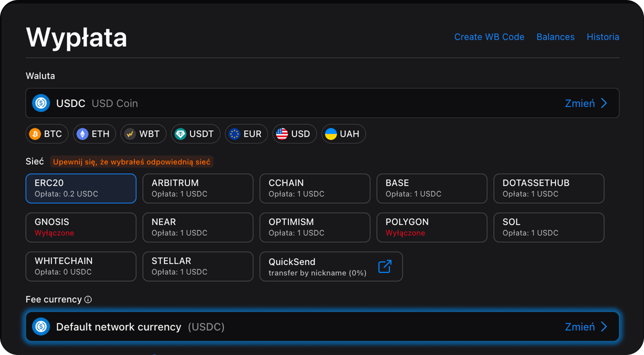644x355 pixels.
Task: Choose the WHITECHAIN zero-fee network
Action: (81, 266)
